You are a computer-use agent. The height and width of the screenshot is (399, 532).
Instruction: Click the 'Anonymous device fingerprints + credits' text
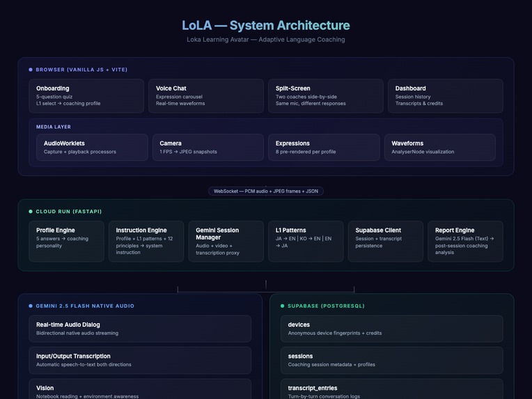click(x=335, y=333)
